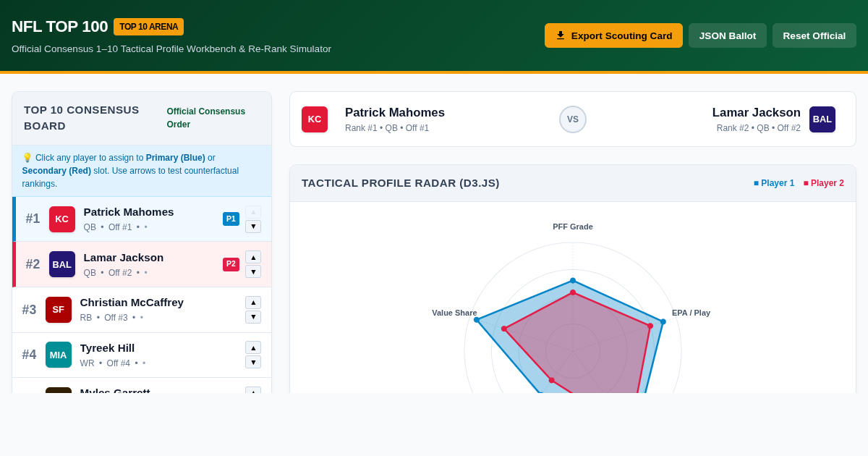
Task: Click the NFL TOP 100 title
Action: [x=59, y=27]
